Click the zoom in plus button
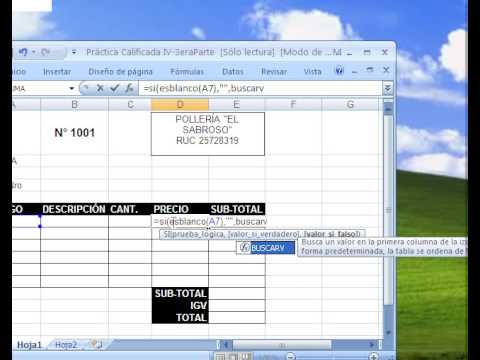Image resolution: width=480 pixels, height=360 pixels. pos(374,357)
